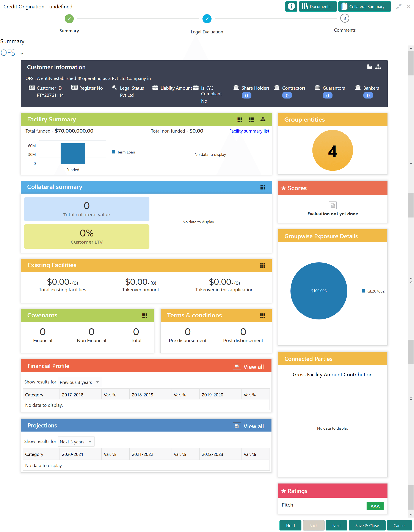Image resolution: width=414 pixels, height=532 pixels.
Task: Open Collateral summary grid icon
Action: point(262,187)
